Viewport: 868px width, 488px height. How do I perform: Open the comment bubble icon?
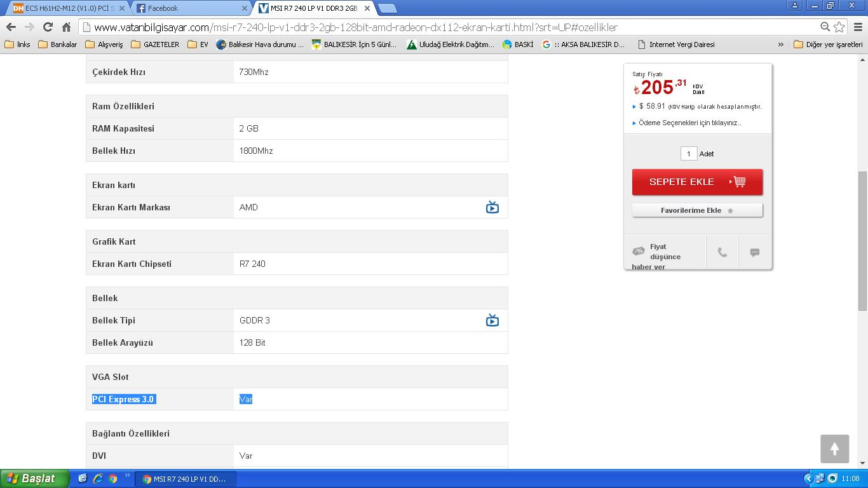pyautogui.click(x=755, y=252)
